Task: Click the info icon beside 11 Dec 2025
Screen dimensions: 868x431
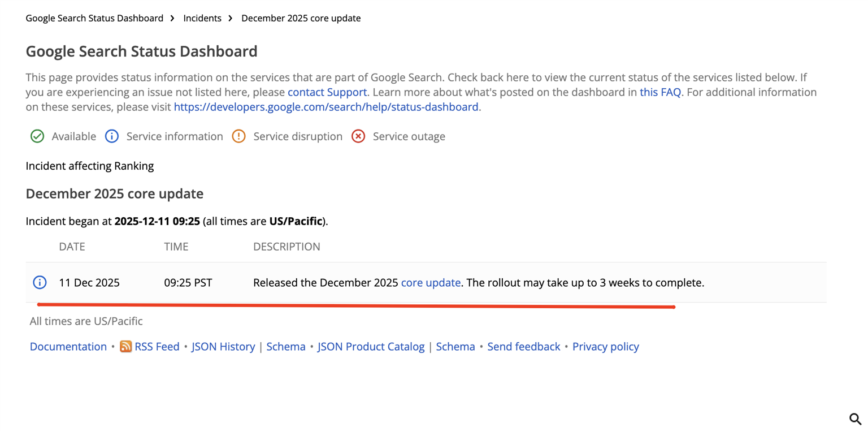Action: pyautogui.click(x=40, y=282)
